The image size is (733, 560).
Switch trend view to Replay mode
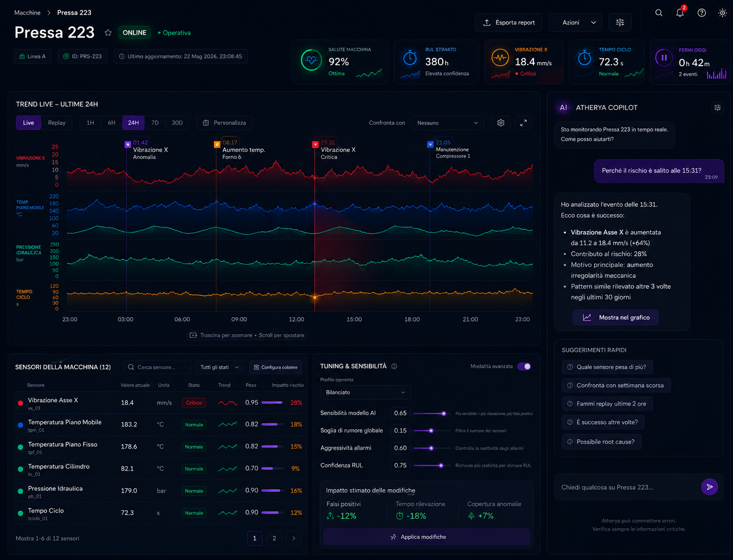pyautogui.click(x=57, y=123)
